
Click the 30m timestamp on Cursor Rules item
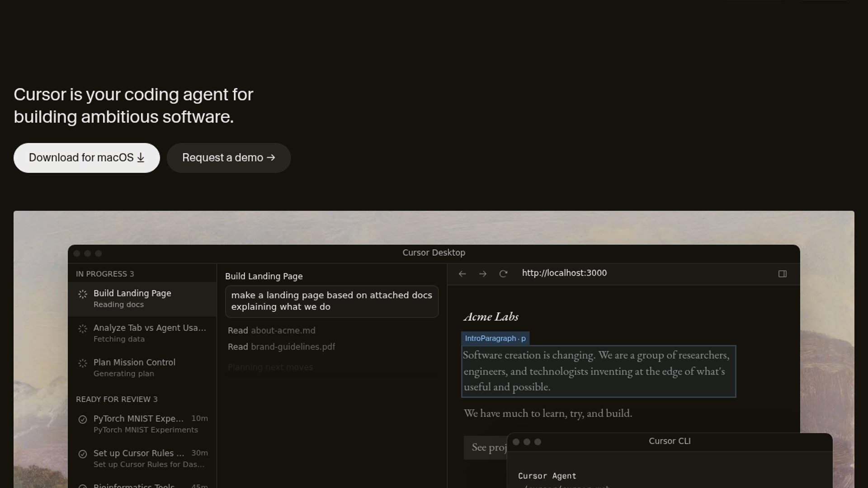pos(199,453)
